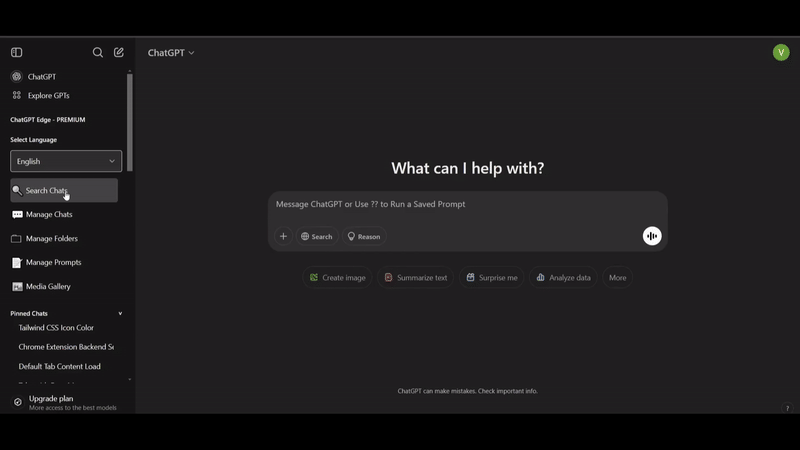Focus the Message ChatGPT input field
Viewport: 800px width, 450px height.
pos(467,204)
